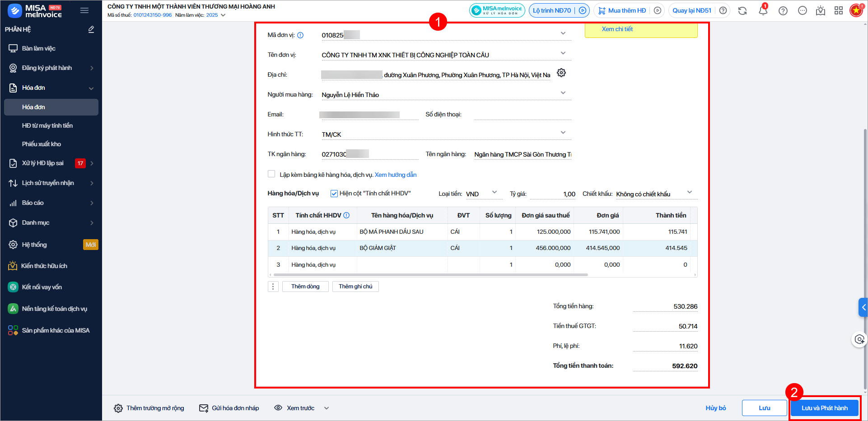
Task: Open Báo cáo in the sidebar
Action: 33,203
